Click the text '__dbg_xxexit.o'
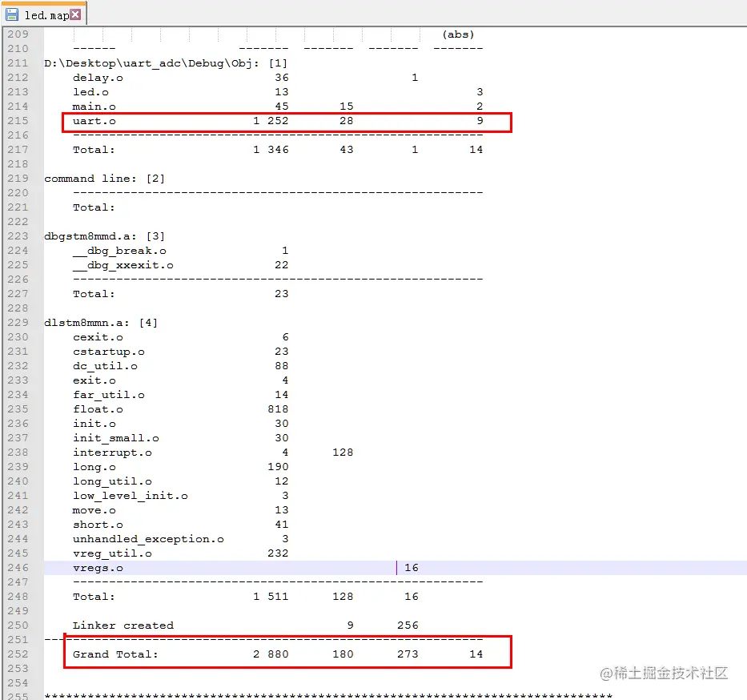 point(123,265)
